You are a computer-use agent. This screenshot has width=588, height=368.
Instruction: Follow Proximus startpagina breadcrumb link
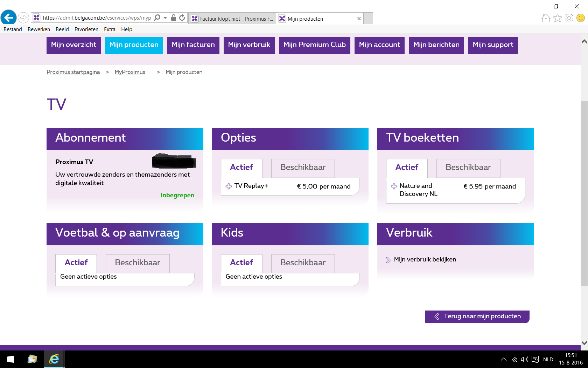[x=73, y=72]
